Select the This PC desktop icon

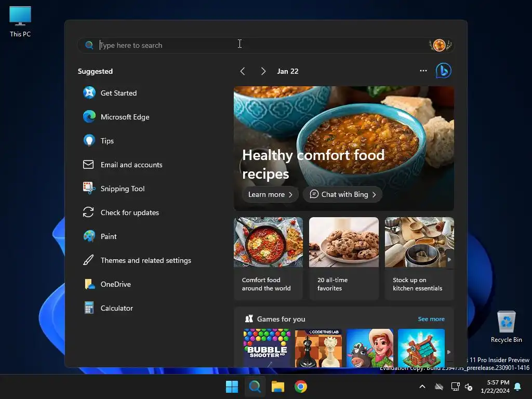pos(20,22)
